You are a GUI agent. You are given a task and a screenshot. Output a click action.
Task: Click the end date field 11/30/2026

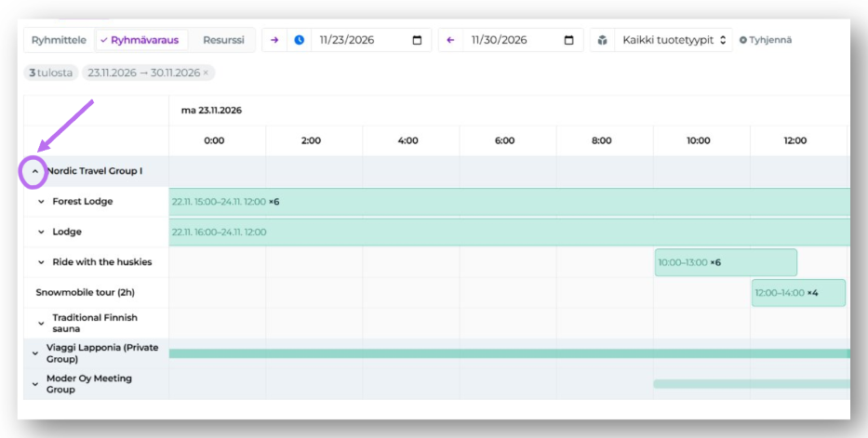[x=523, y=40]
